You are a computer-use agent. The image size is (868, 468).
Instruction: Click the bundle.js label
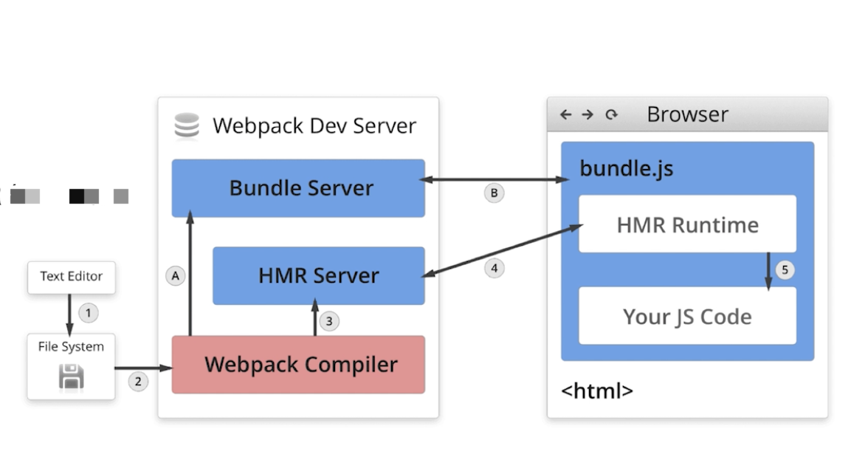point(626,168)
